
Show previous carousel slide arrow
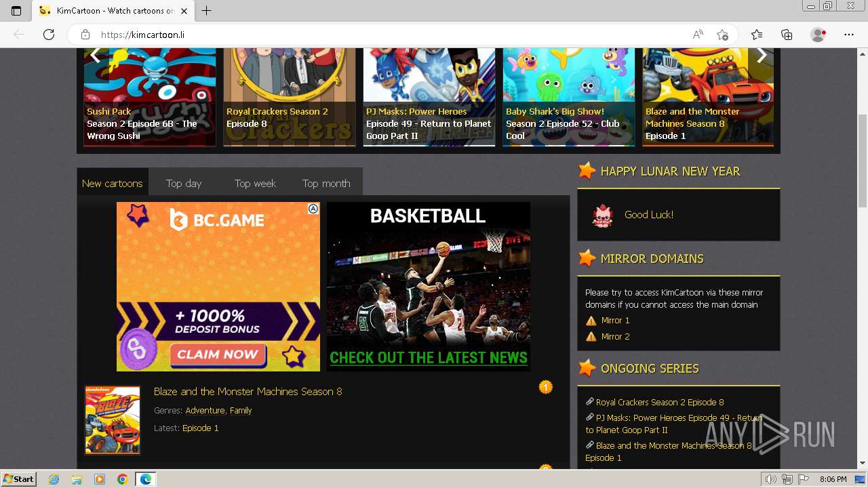tap(96, 55)
